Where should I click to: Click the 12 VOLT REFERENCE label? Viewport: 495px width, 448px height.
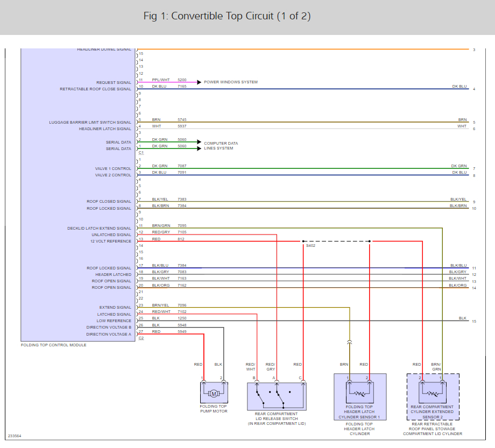click(110, 241)
